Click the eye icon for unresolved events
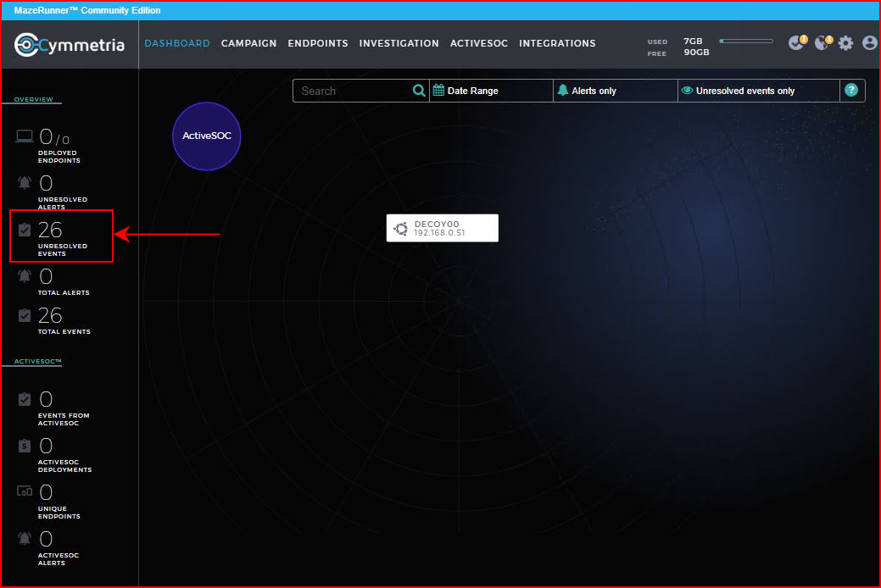This screenshot has height=588, width=881. pos(687,90)
